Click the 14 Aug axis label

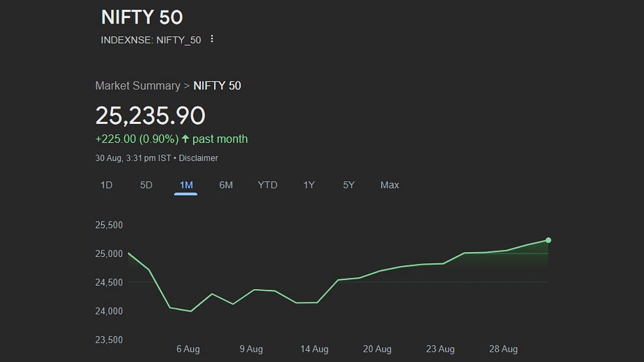coord(314,349)
